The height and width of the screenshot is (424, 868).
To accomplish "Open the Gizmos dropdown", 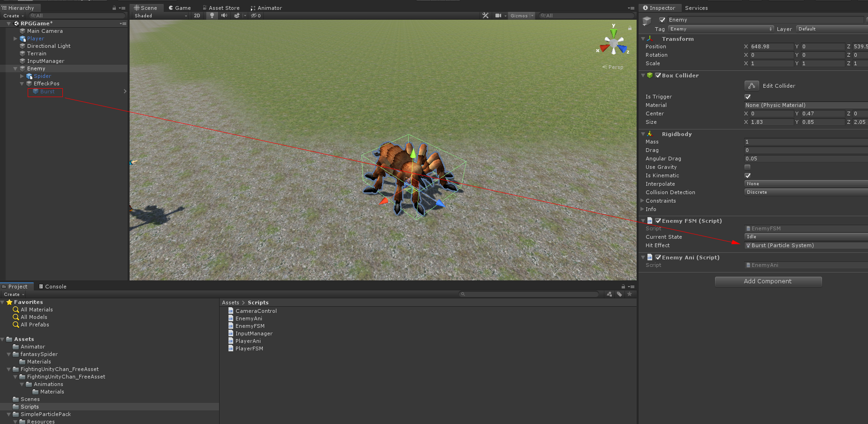I will coord(522,15).
